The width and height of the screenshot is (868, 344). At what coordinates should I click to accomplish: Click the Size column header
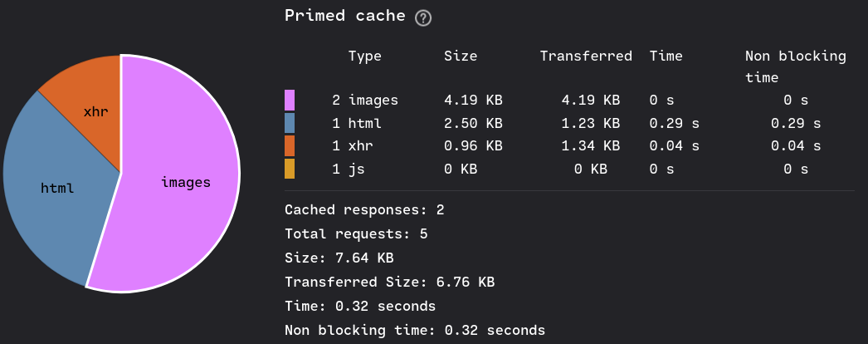pos(461,56)
